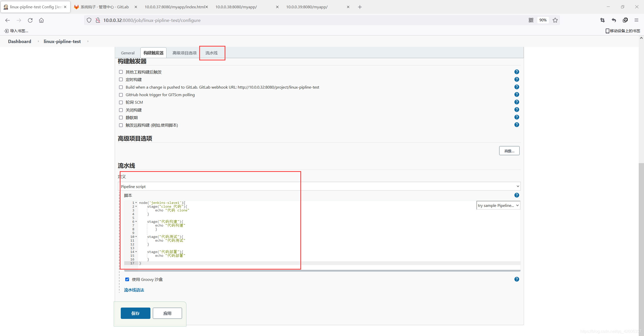Viewport: 644px width, 336px height.
Task: Open 移动设备上的书签 bookmarks folder
Action: click(623, 31)
